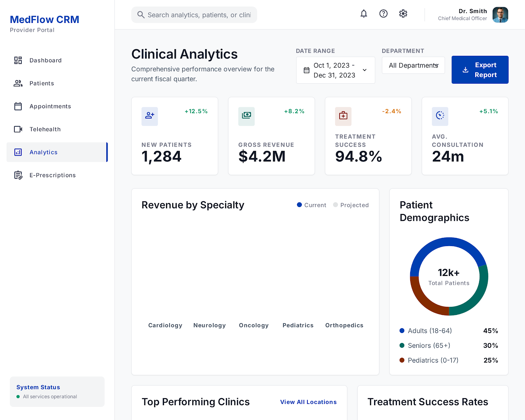Click the calendar icon in date range

[x=306, y=70]
